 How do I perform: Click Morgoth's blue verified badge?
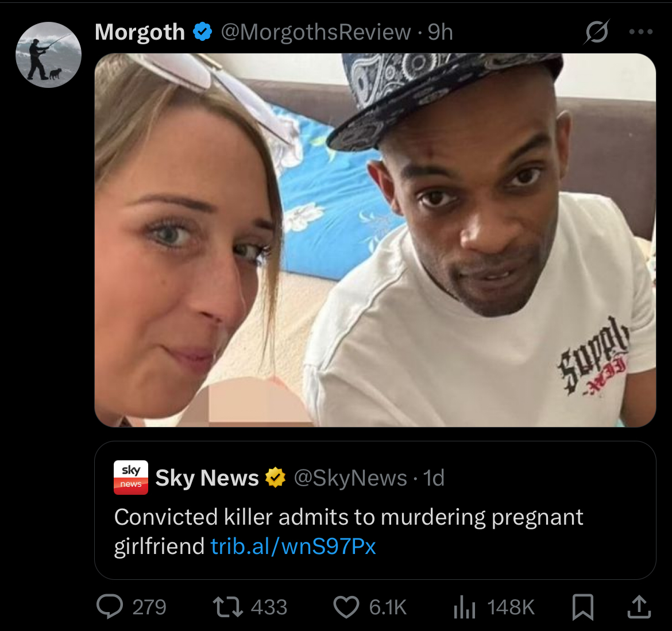pyautogui.click(x=202, y=32)
